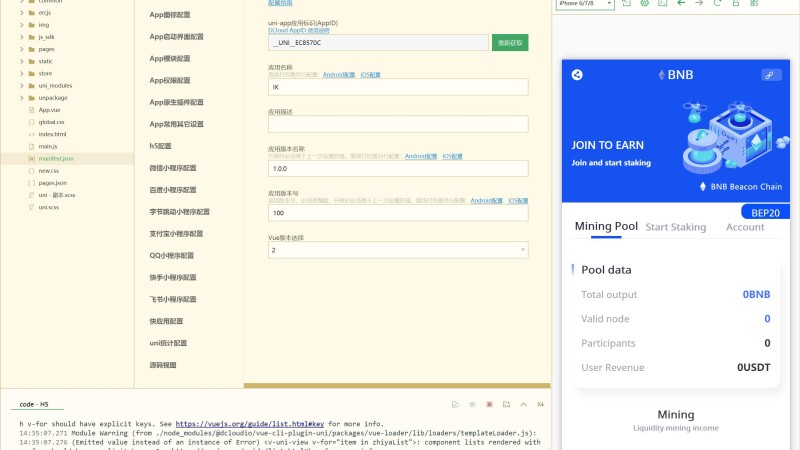The width and height of the screenshot is (800, 450).
Task: Open the App权限配置 settings section
Action: pos(170,81)
